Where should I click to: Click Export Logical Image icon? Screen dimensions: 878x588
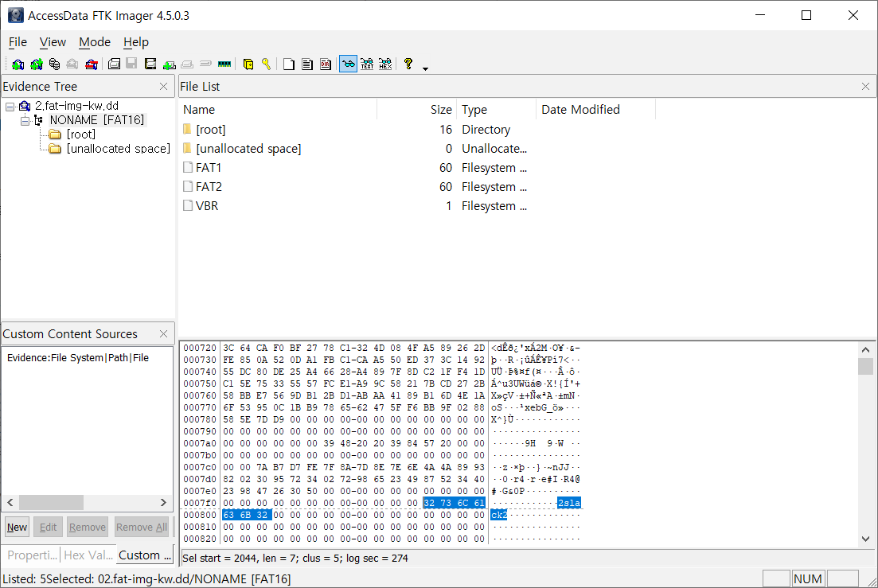pyautogui.click(x=150, y=64)
